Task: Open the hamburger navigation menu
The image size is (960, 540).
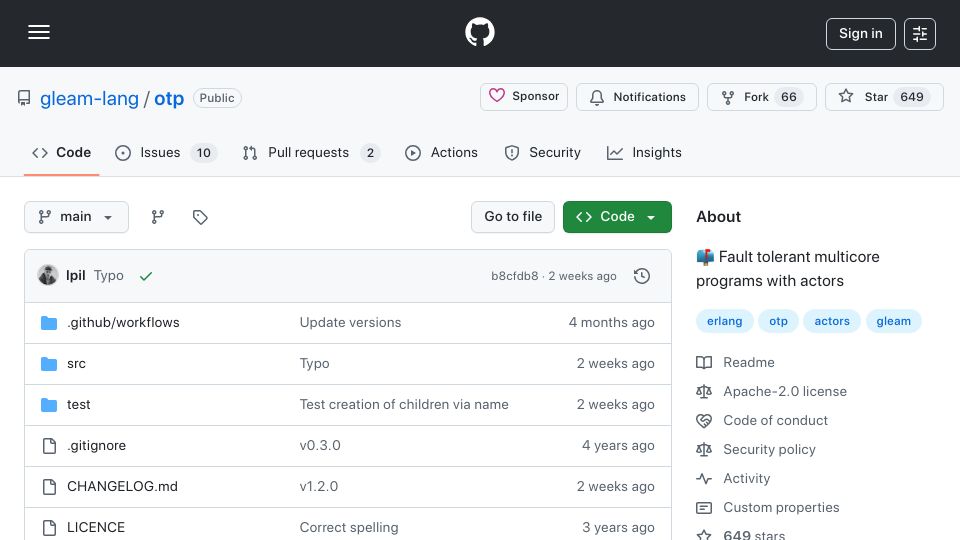Action: click(39, 32)
